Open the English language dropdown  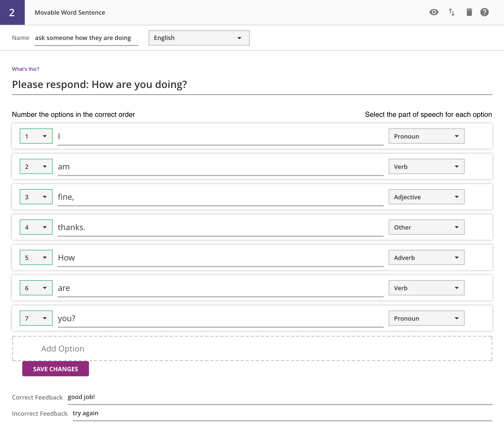[199, 38]
